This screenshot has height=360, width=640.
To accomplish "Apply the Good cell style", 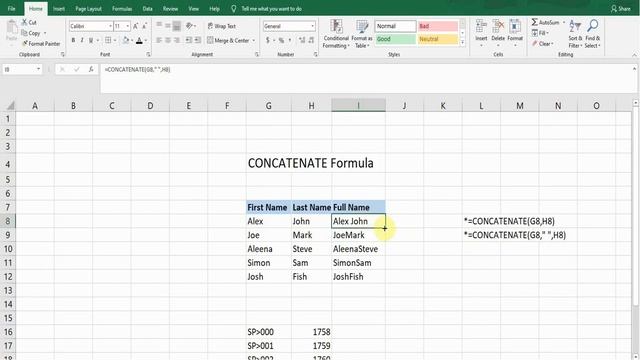I will pyautogui.click(x=395, y=39).
